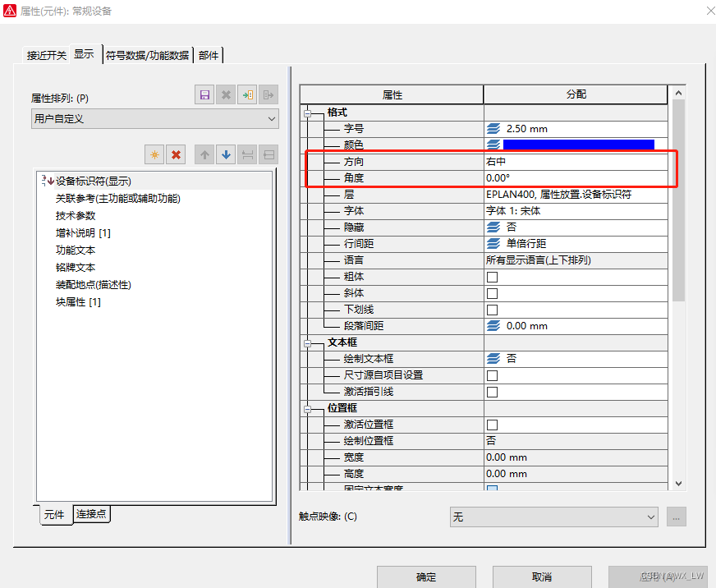Click the new property star icon

click(x=154, y=155)
